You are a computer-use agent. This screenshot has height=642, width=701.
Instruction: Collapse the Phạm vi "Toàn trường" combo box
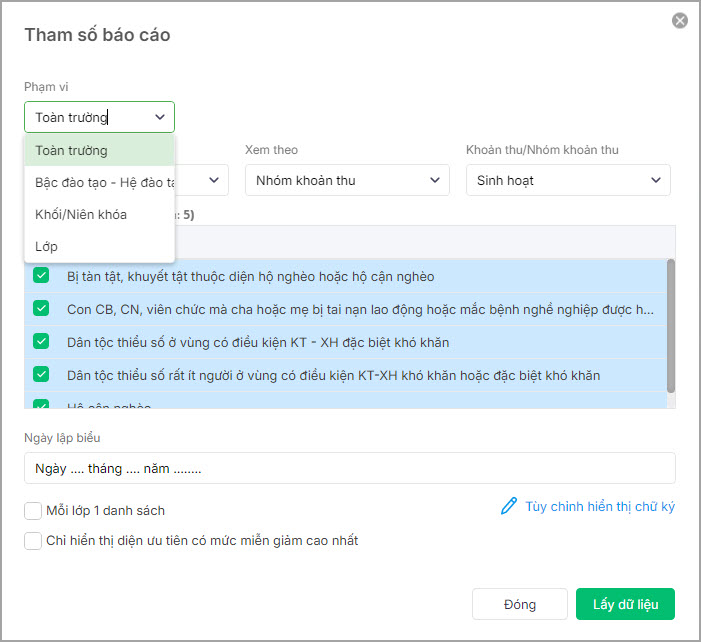click(x=99, y=117)
